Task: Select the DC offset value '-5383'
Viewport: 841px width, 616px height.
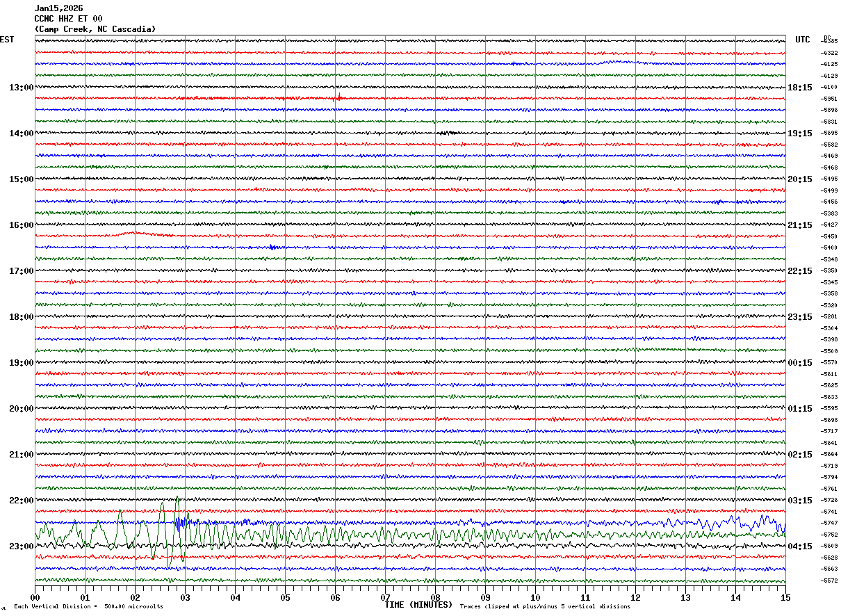Action: (829, 213)
